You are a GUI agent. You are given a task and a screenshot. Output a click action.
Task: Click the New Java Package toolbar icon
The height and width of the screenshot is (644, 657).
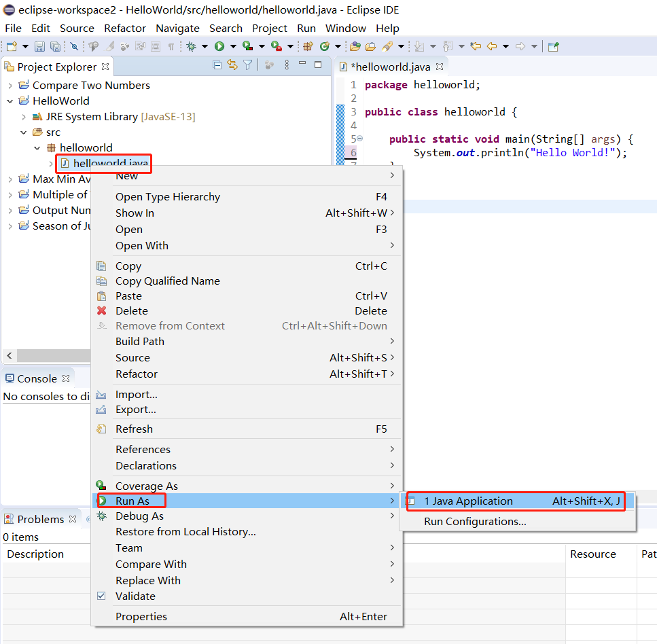[x=308, y=46]
